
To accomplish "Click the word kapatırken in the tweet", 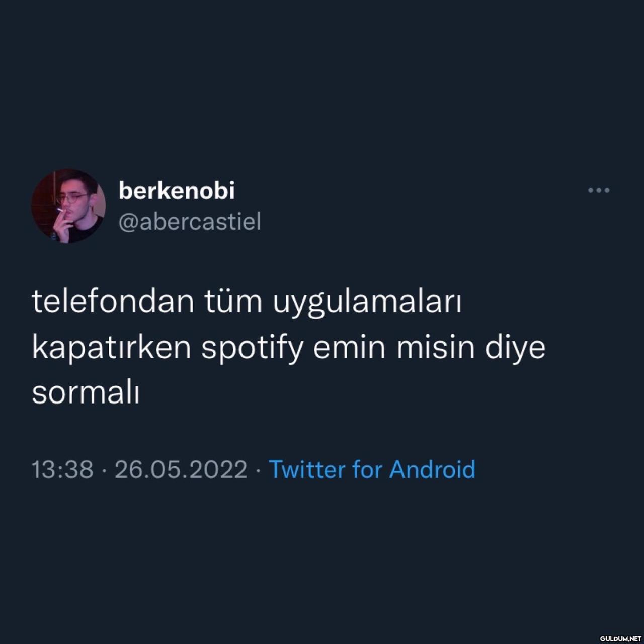I will [x=112, y=348].
